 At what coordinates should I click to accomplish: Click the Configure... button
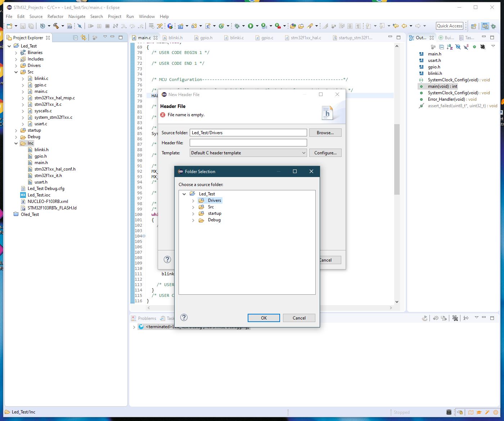click(325, 153)
